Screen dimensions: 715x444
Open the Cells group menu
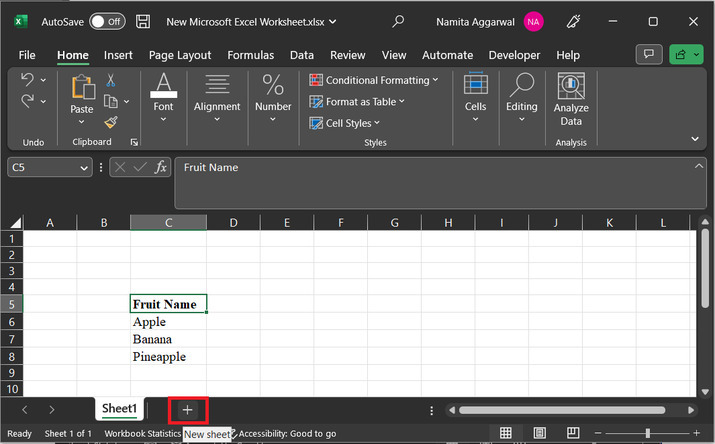476,98
